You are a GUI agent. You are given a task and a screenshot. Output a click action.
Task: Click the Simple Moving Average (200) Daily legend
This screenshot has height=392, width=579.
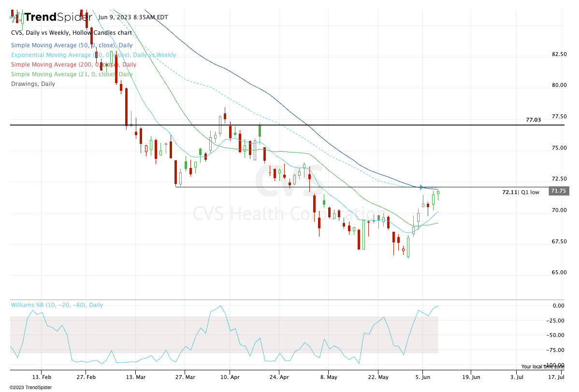coord(73,65)
